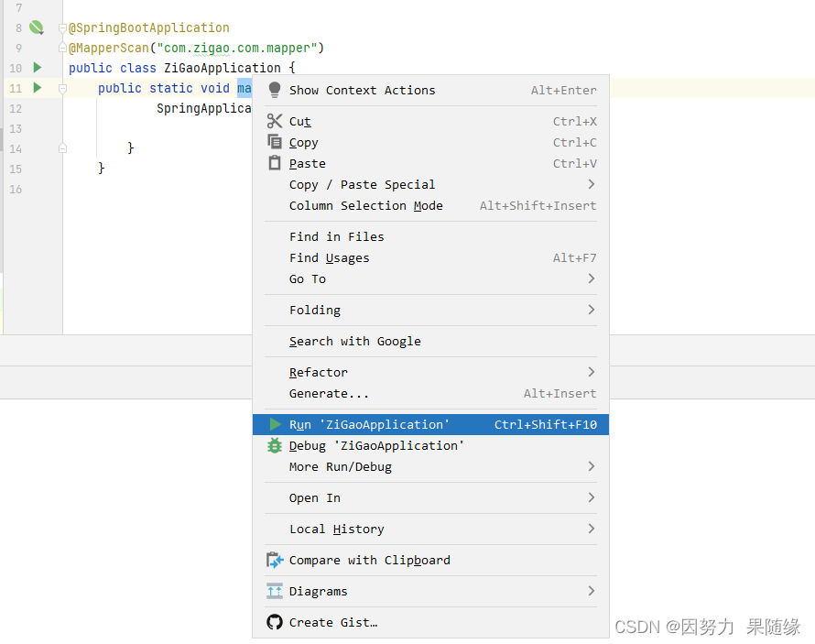
Task: Choose Find Usages
Action: click(430, 257)
